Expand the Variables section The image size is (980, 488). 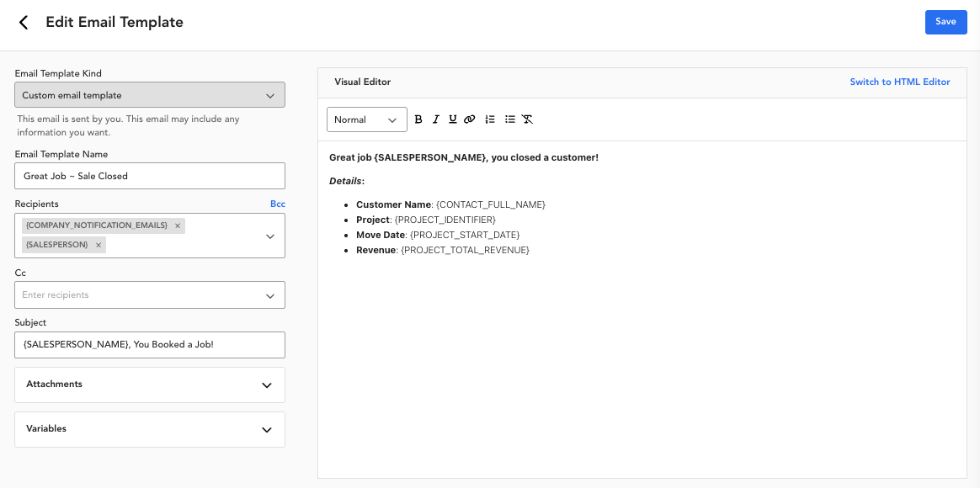tap(150, 429)
